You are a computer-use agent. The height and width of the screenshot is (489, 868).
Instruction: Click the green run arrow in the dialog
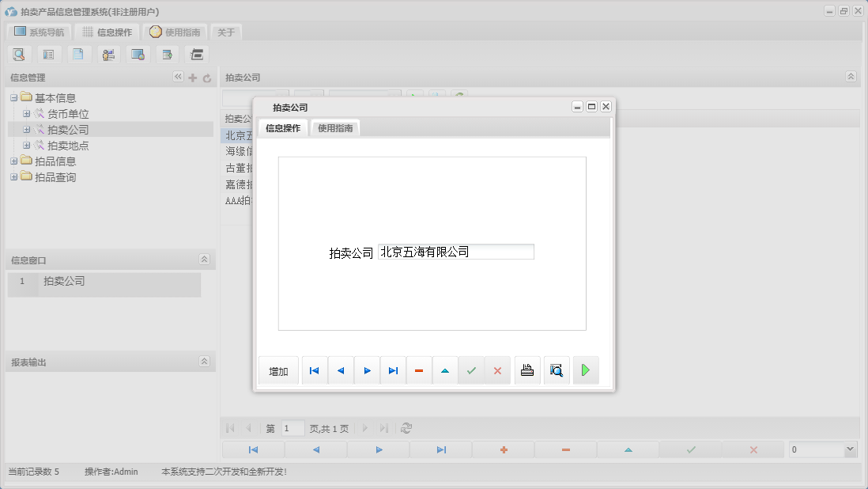click(x=586, y=370)
